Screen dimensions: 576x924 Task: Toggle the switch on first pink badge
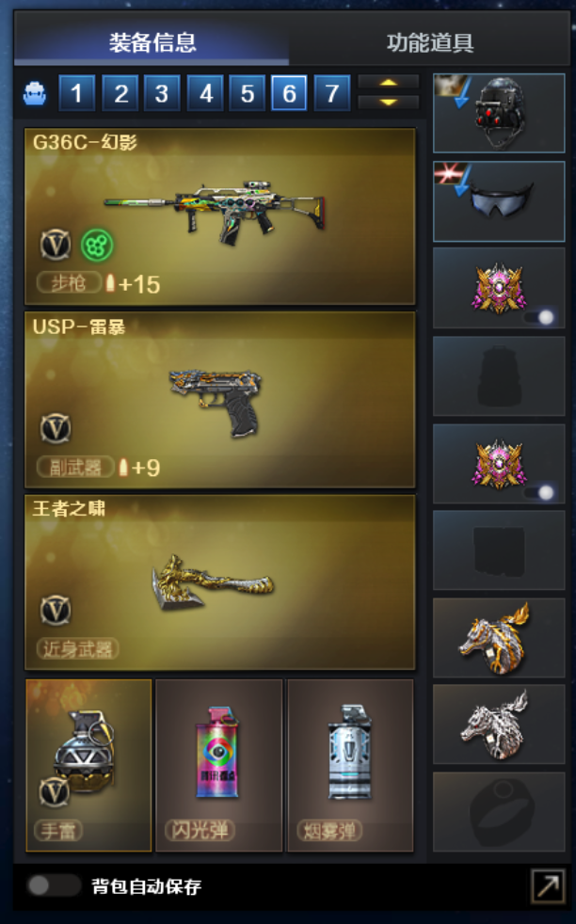coord(539,318)
